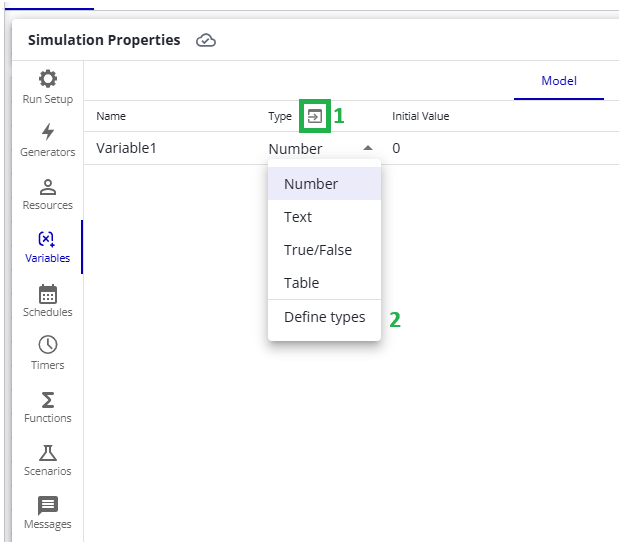Click the define types icon beside Type
The image size is (620, 542).
tap(315, 116)
